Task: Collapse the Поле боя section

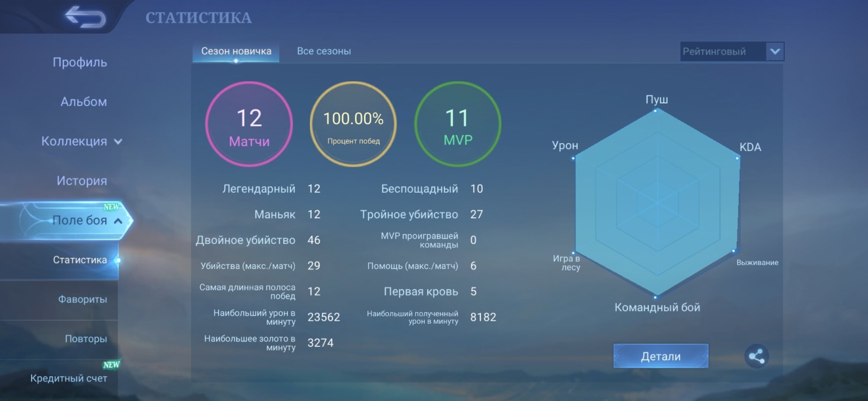Action: [x=118, y=221]
